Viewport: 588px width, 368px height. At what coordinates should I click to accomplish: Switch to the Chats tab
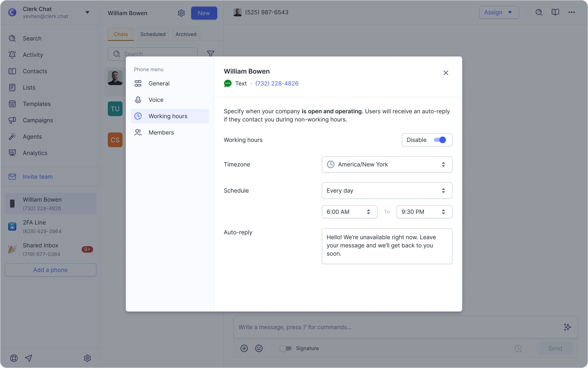pos(121,34)
